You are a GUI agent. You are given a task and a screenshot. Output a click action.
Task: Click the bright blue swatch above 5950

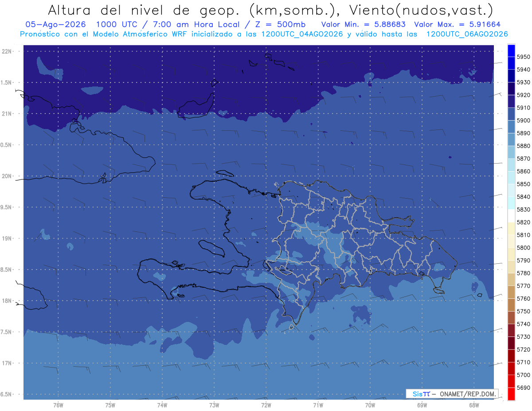tap(511, 51)
